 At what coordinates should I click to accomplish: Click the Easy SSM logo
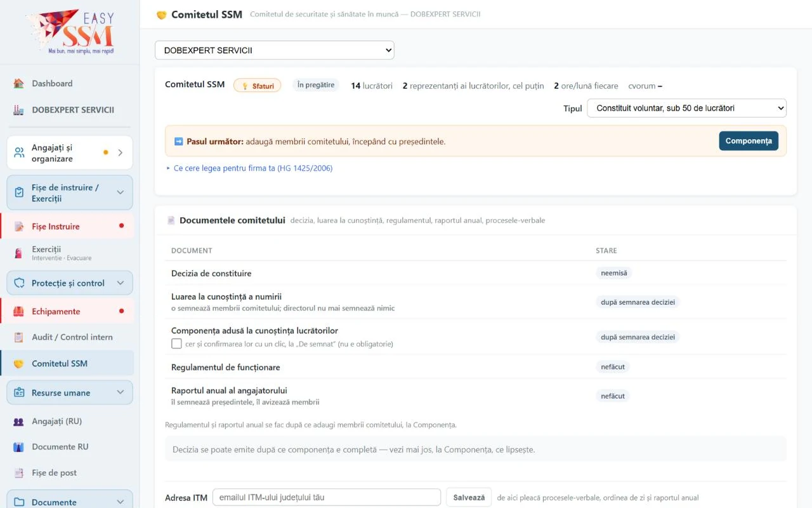(70, 32)
